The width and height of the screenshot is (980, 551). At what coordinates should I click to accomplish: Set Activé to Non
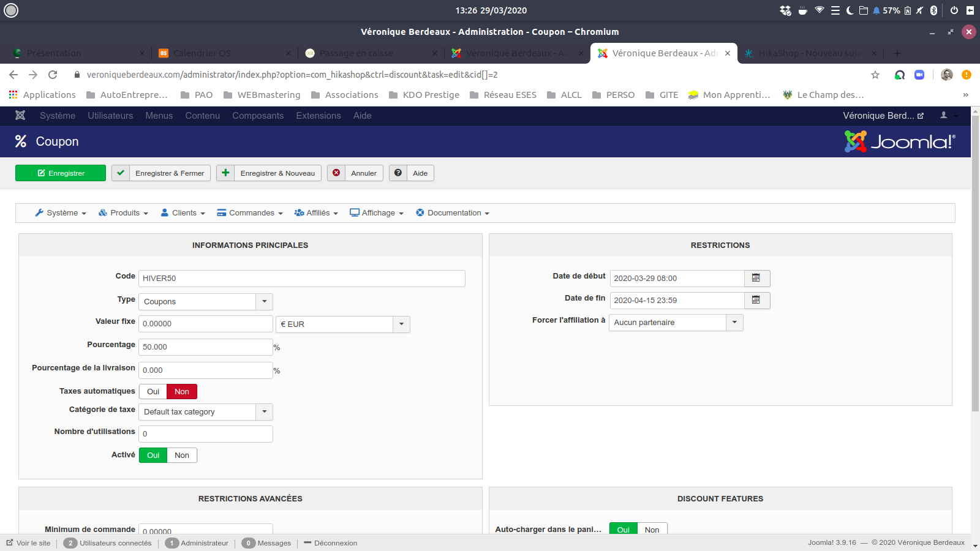point(182,455)
